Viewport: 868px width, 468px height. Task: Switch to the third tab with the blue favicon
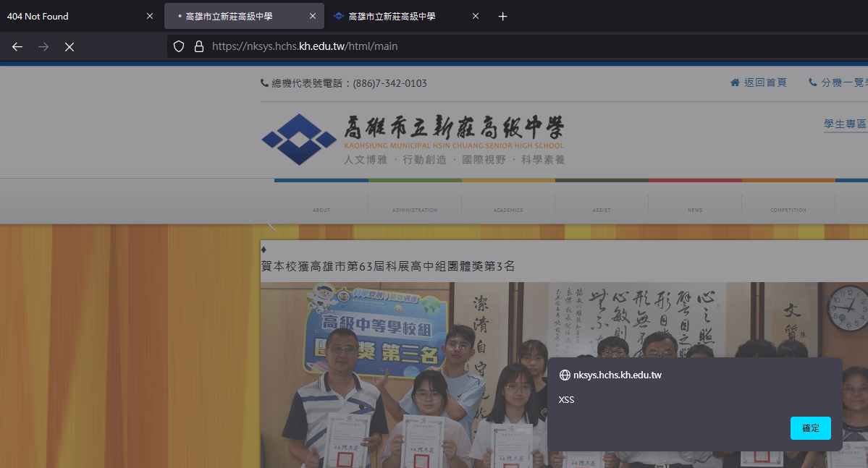[x=407, y=16]
